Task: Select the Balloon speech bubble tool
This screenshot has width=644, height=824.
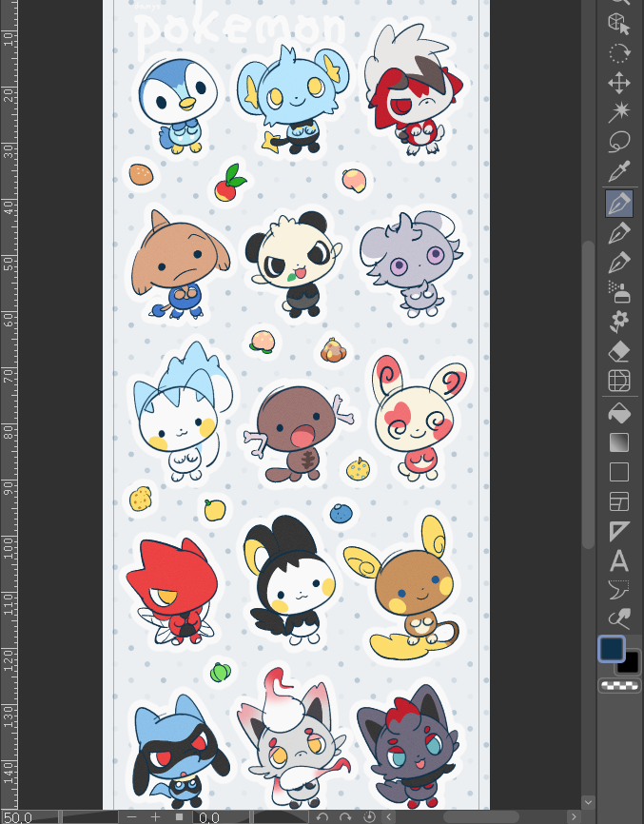Action: 619,590
